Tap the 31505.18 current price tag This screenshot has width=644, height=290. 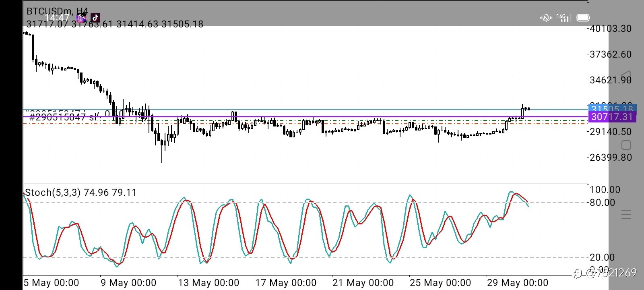612,109
